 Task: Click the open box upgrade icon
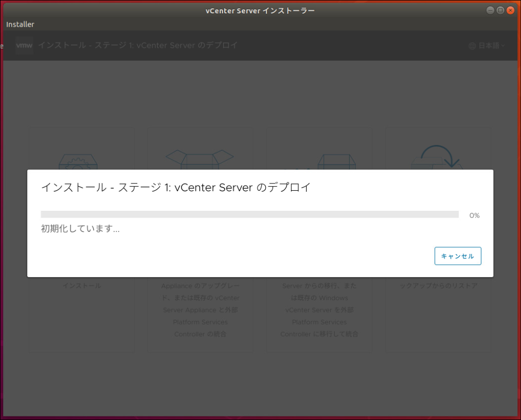coord(200,159)
